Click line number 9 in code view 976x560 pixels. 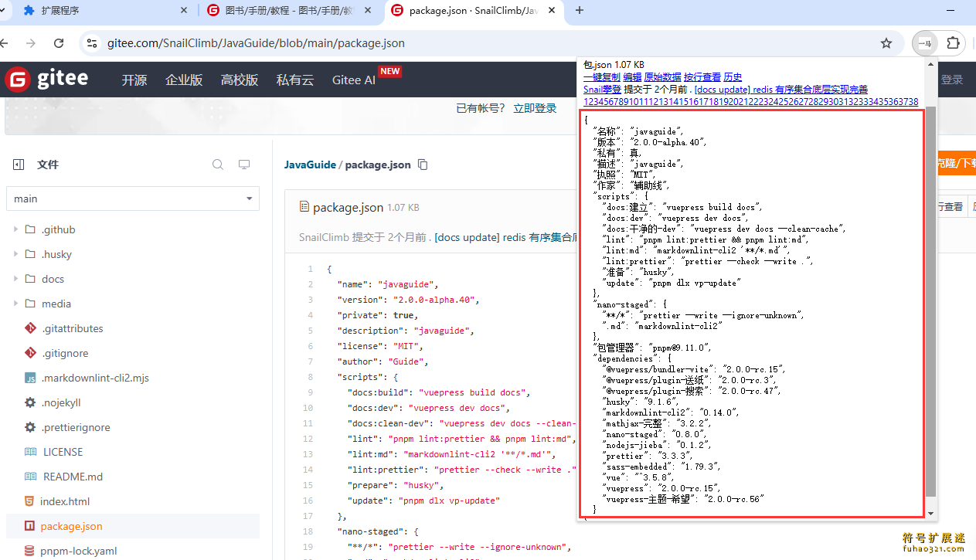(x=310, y=392)
